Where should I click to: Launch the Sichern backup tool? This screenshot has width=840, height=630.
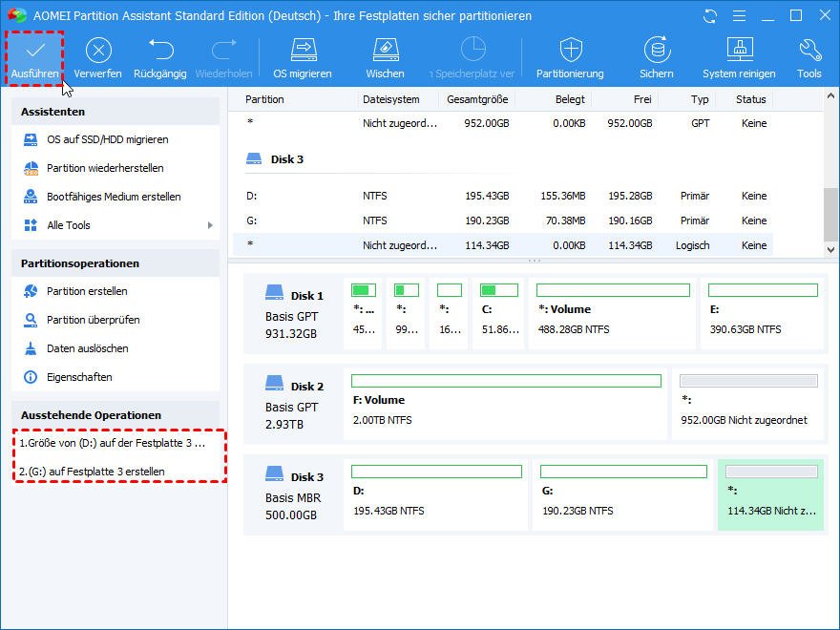point(656,57)
